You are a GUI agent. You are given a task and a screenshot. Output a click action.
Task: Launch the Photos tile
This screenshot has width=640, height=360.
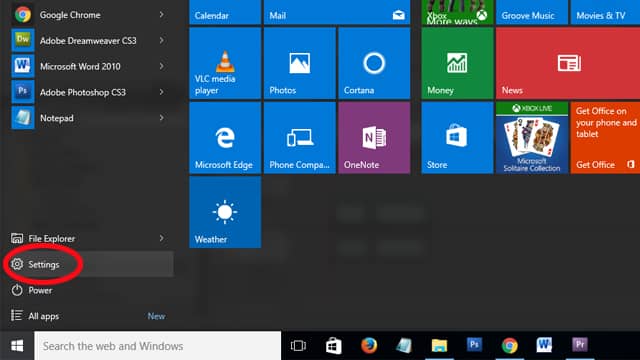300,63
